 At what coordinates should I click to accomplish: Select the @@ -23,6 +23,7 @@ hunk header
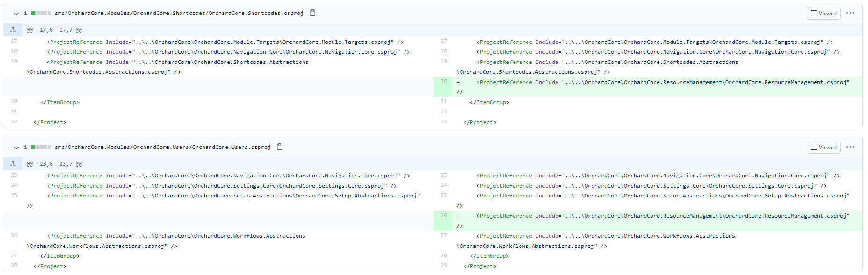(54, 164)
